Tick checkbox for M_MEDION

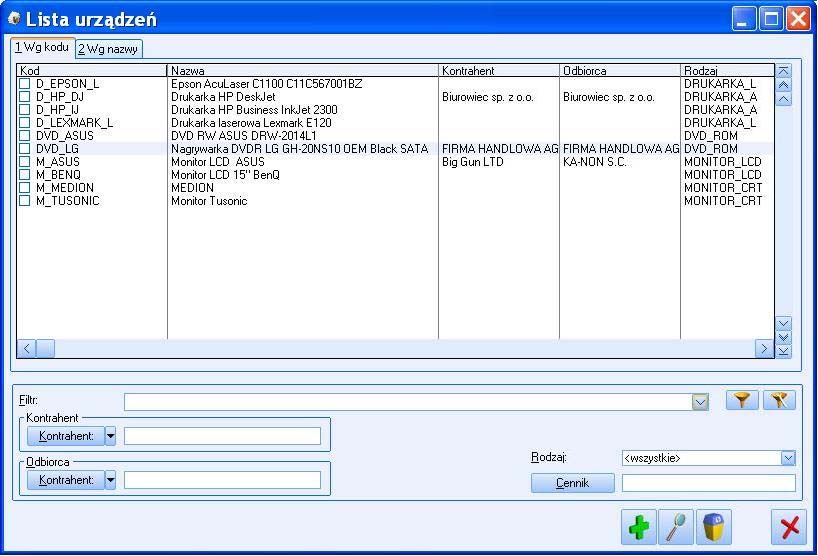[25, 188]
